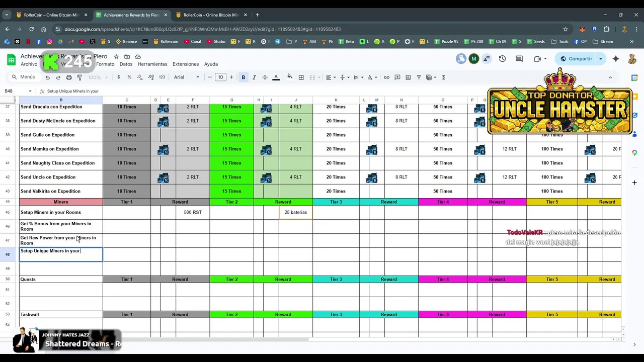Image resolution: width=644 pixels, height=362 pixels.
Task: Select row header 45
Action: point(7,213)
